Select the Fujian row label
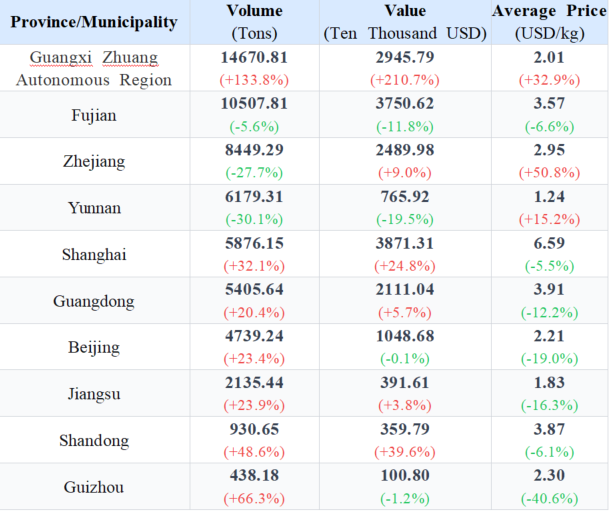The width and height of the screenshot is (610, 512). click(94, 115)
